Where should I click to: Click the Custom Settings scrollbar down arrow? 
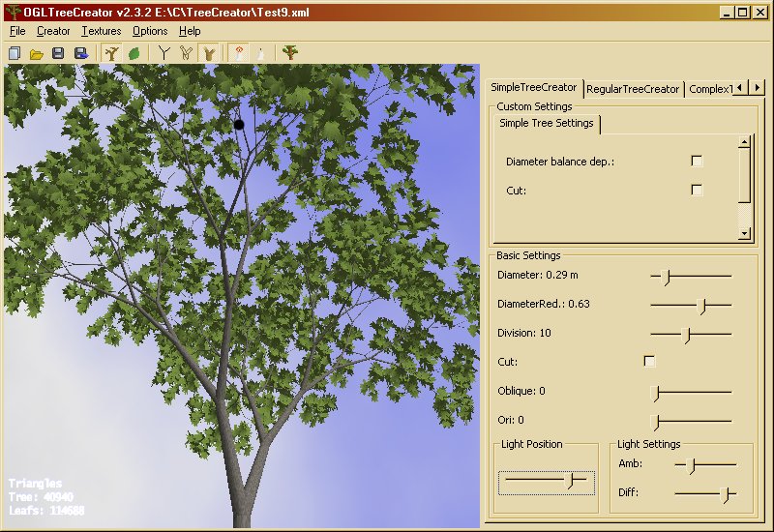coord(744,233)
